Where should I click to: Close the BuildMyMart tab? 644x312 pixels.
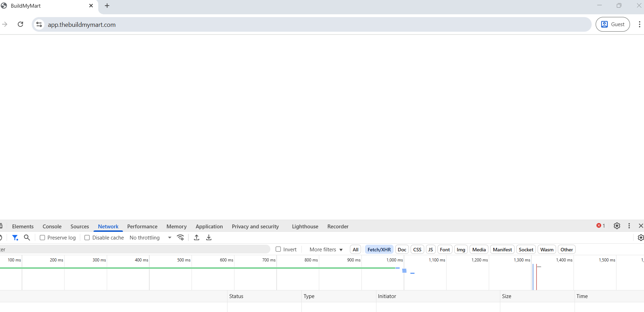coord(91,6)
